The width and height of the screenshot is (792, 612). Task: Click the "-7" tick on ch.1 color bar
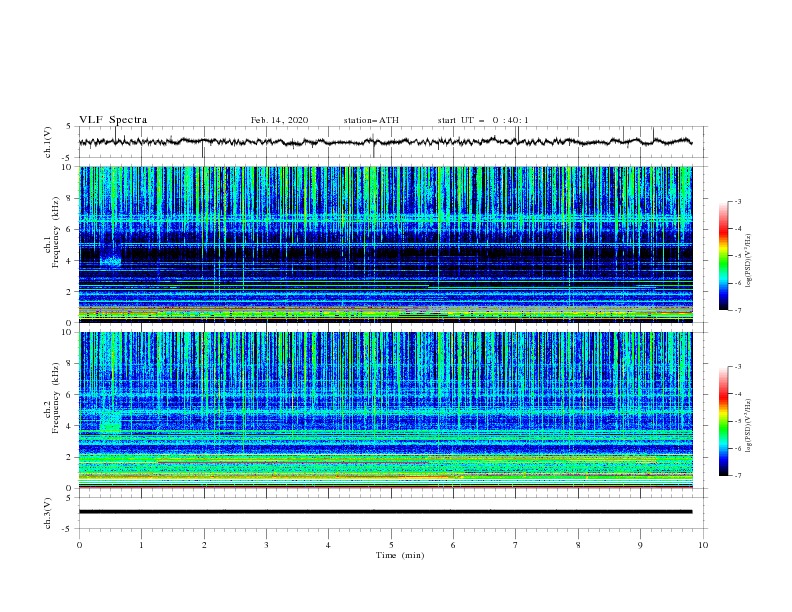tap(738, 310)
